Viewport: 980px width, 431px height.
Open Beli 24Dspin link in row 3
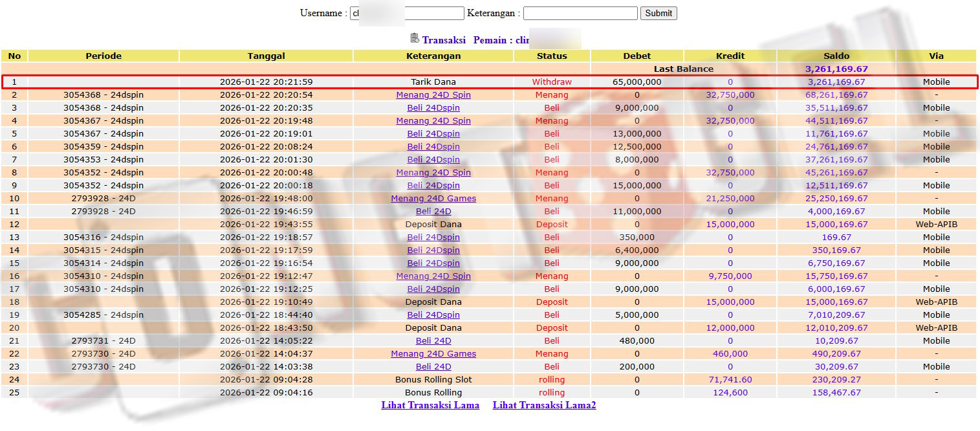[433, 108]
